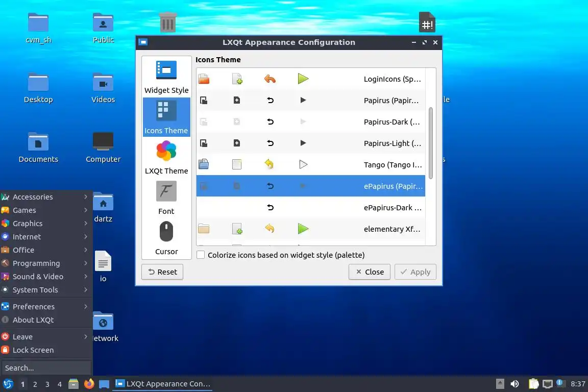The image size is (588, 392).
Task: Click the Apply button
Action: [x=415, y=272]
